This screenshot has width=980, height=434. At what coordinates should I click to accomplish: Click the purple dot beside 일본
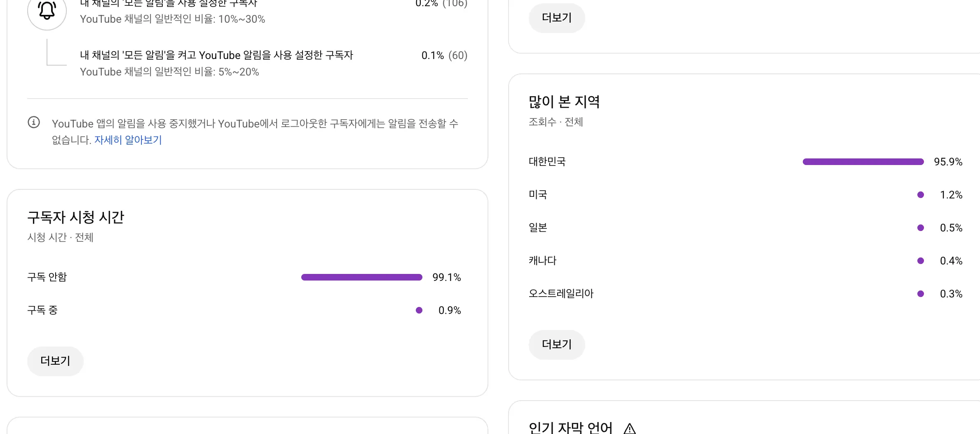tap(920, 227)
